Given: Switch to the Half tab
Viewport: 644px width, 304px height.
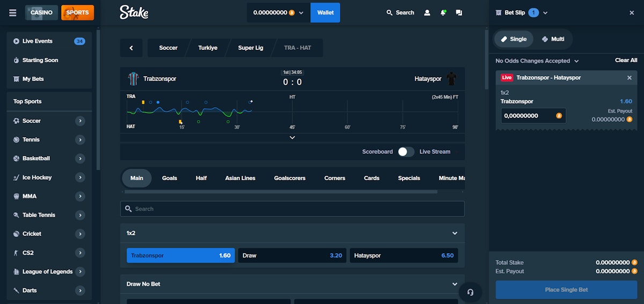Looking at the screenshot, I should (201, 178).
